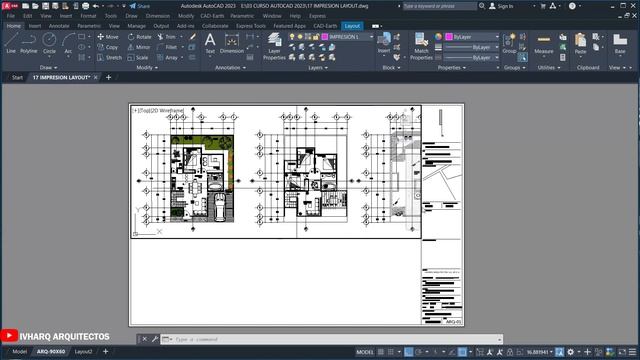Viewport: 640px width, 360px height.
Task: Toggle clean screen in status bar
Action: [x=622, y=352]
